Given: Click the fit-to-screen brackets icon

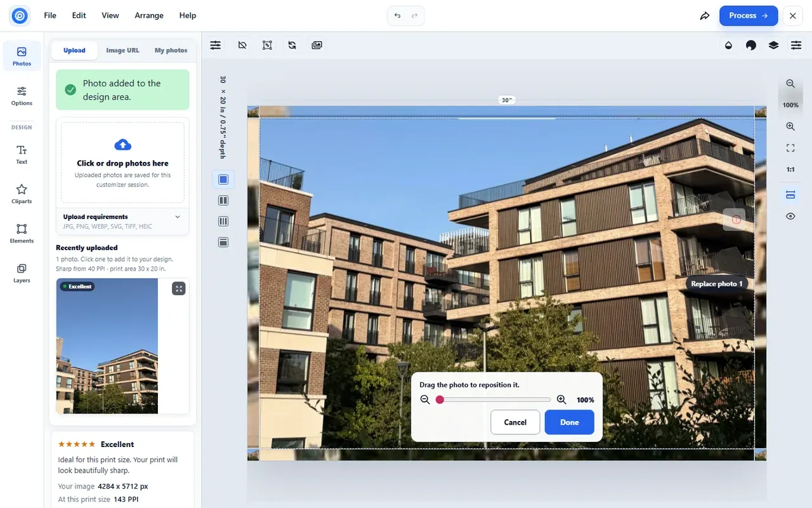Looking at the screenshot, I should click(790, 148).
